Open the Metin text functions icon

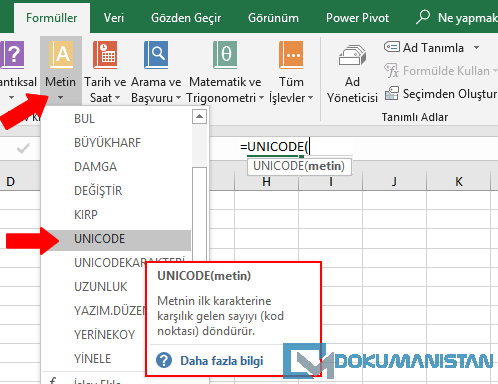click(61, 55)
